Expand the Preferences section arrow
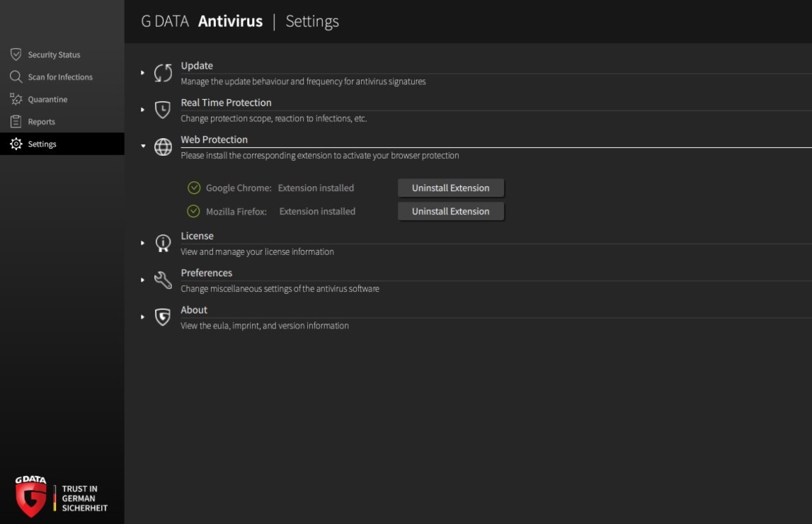This screenshot has width=812, height=524. (x=142, y=280)
